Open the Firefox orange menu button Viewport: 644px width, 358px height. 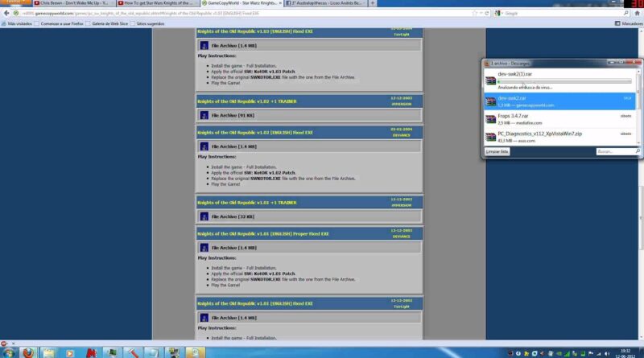coord(15,2)
